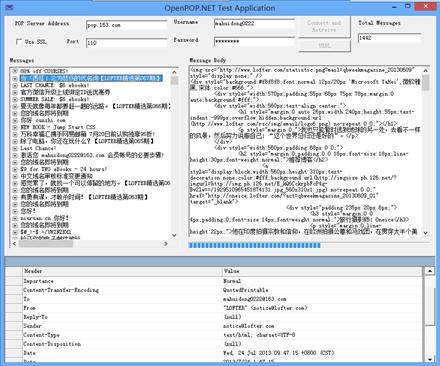The height and width of the screenshot is (366, 440).
Task: Click the 'Reply-To' header row cell
Action: (123, 317)
